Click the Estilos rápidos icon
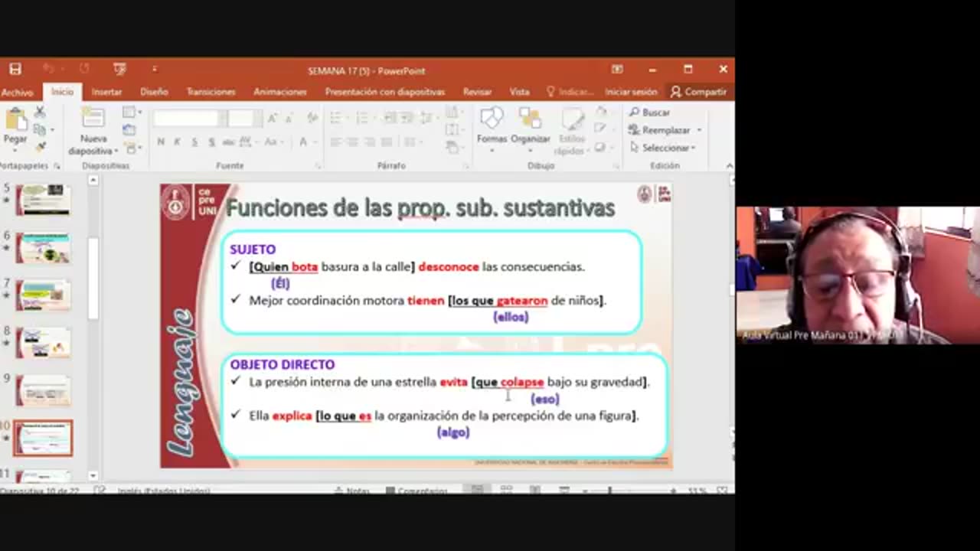980x551 pixels. pyautogui.click(x=572, y=120)
